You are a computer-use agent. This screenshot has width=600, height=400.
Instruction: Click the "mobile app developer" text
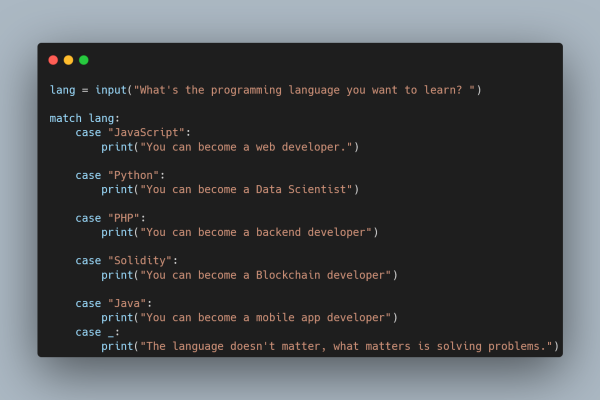320,318
